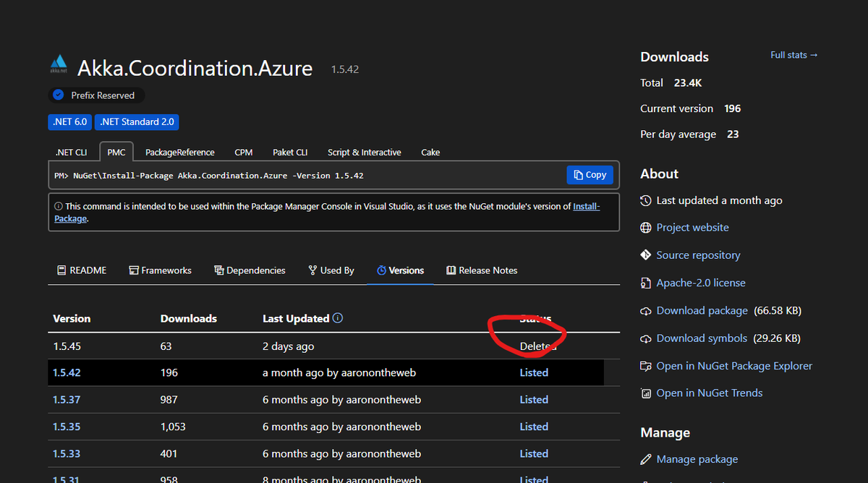Open the Release Notes tab
Viewport: 868px width, 483px height.
click(x=482, y=270)
